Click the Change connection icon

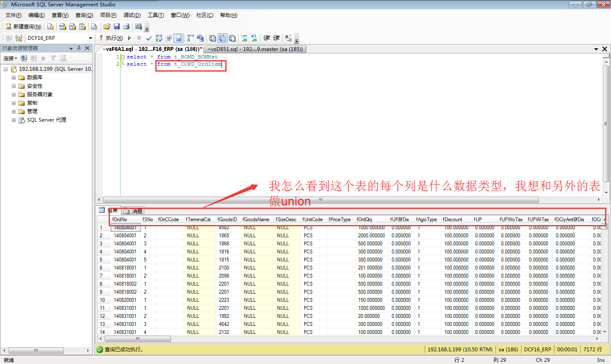(18, 38)
